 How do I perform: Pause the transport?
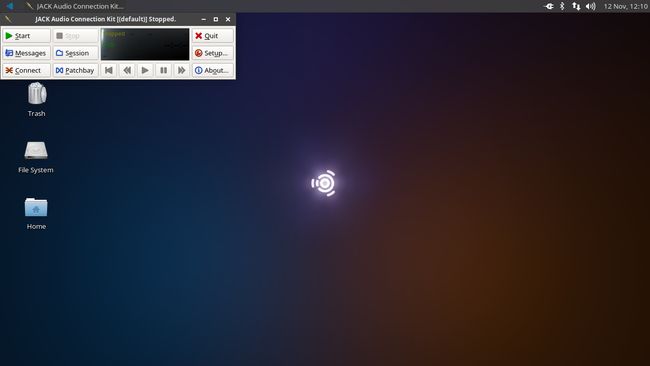coord(163,70)
